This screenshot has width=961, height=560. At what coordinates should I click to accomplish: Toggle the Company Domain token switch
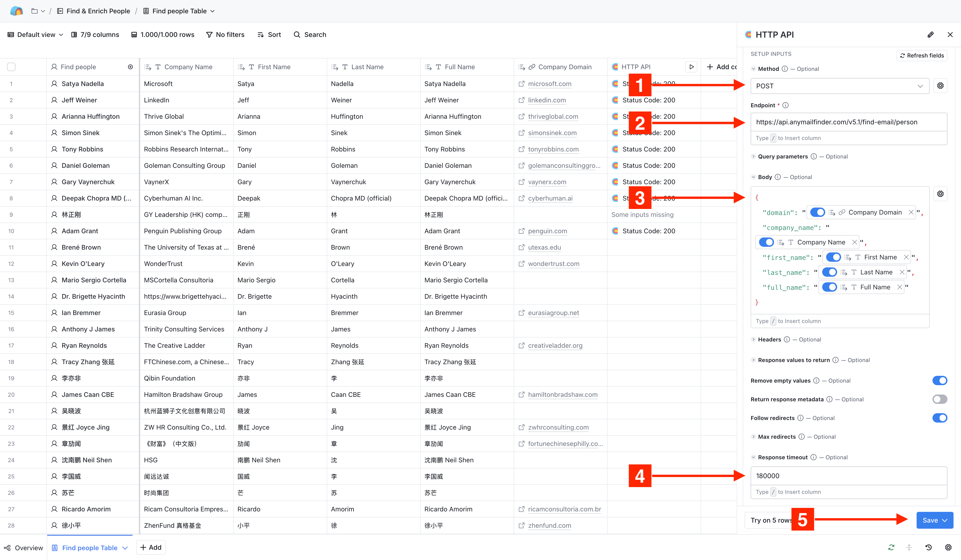817,212
